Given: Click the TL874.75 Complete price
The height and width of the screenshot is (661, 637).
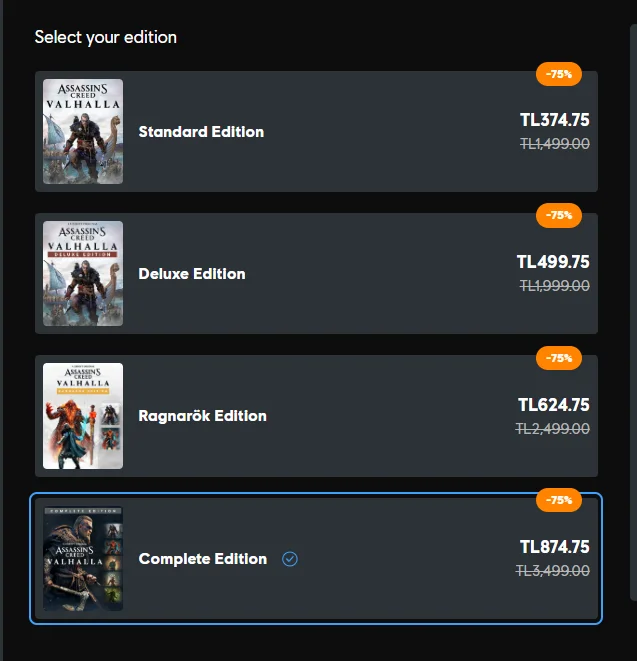Looking at the screenshot, I should pyautogui.click(x=555, y=547).
